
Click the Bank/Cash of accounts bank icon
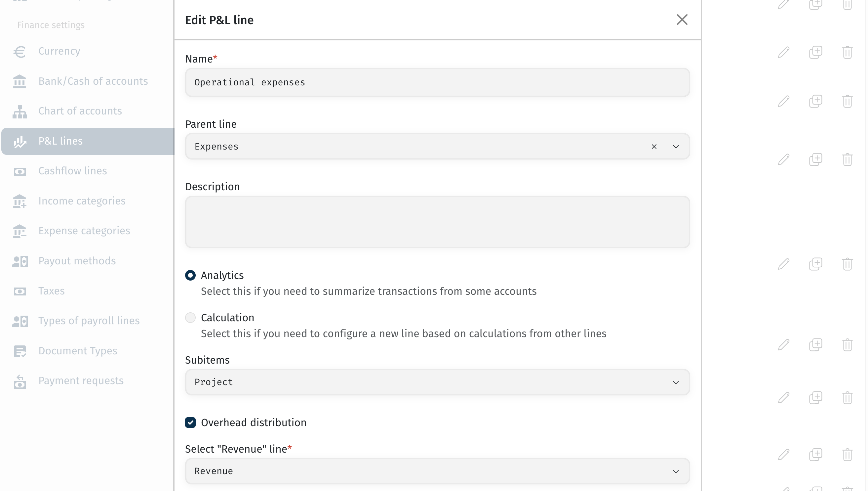pyautogui.click(x=20, y=82)
